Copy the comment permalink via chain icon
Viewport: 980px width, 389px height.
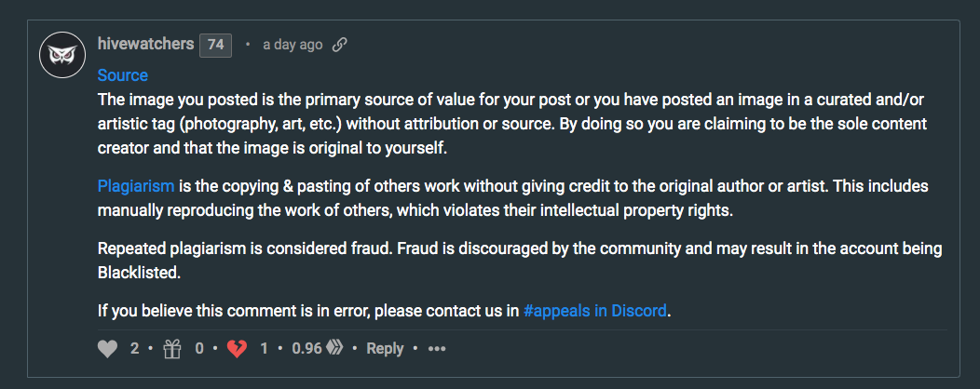pyautogui.click(x=339, y=45)
